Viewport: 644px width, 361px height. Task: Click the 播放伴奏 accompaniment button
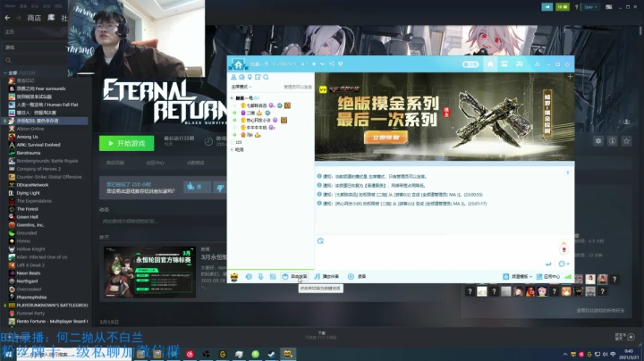click(x=326, y=277)
